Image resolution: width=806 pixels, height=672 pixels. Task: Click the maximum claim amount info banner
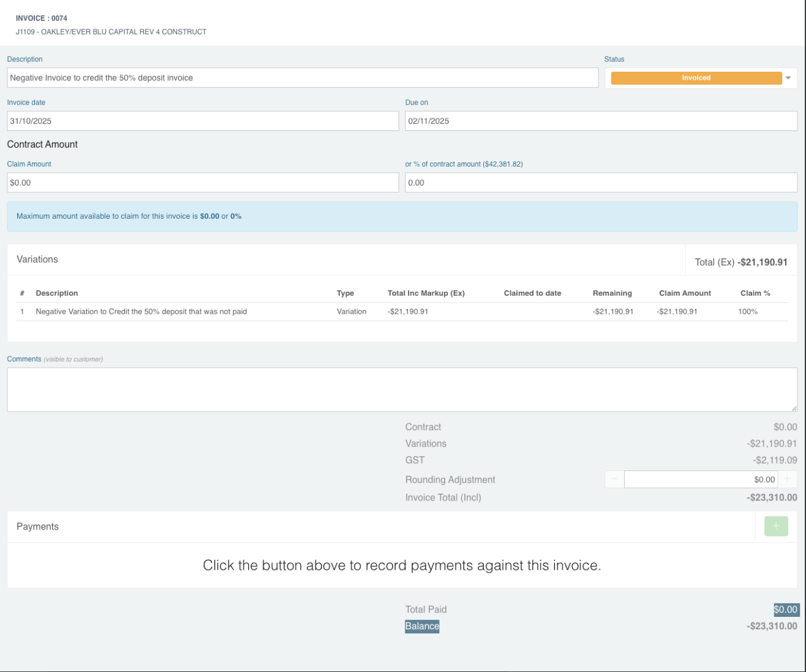tap(402, 216)
